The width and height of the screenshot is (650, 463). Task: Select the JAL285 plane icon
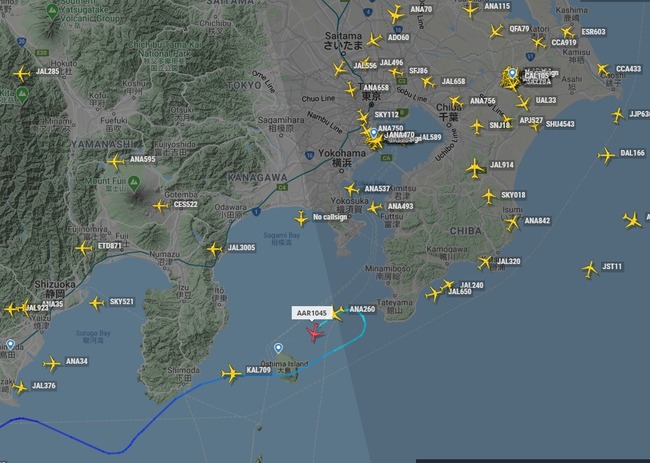pyautogui.click(x=21, y=74)
